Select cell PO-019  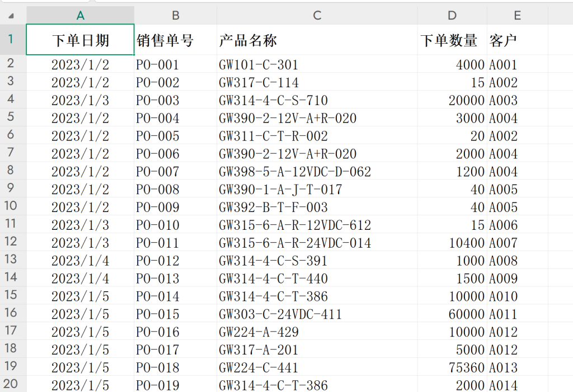175,384
